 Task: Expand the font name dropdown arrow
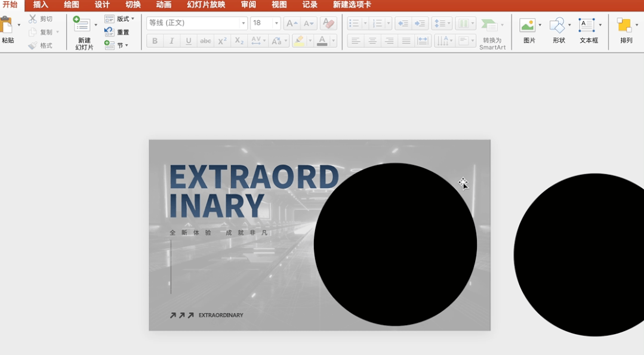[x=243, y=23]
